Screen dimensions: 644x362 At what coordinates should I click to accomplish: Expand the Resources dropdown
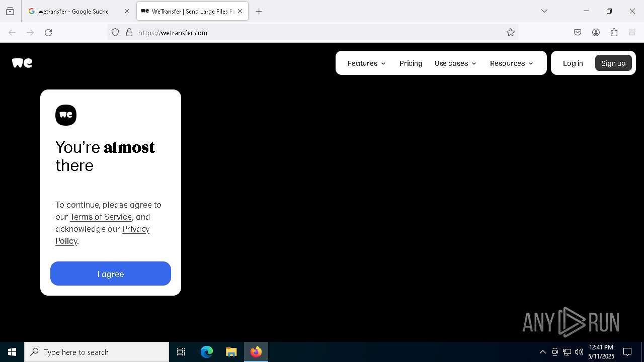(x=512, y=63)
